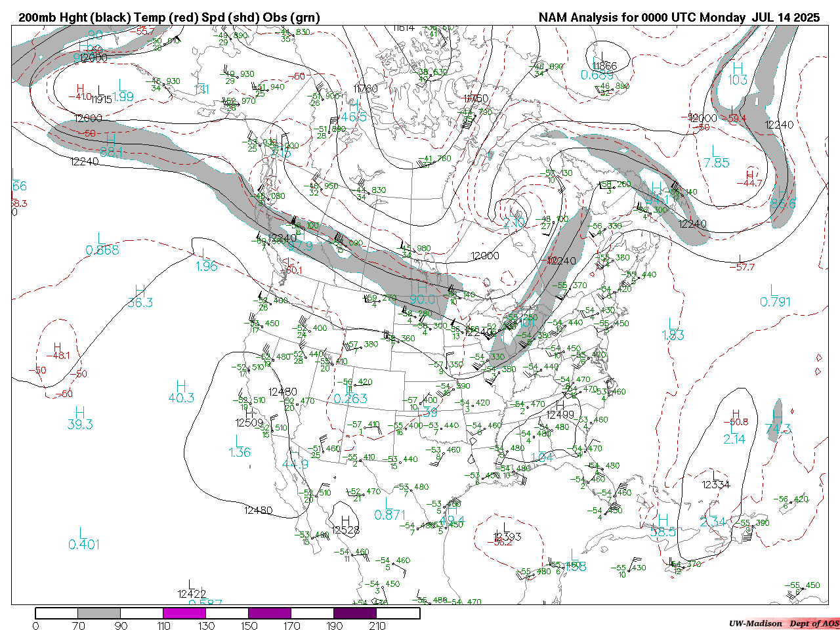Pick the dark purple 190-210 legend swatch
840x630 pixels.
click(x=355, y=613)
